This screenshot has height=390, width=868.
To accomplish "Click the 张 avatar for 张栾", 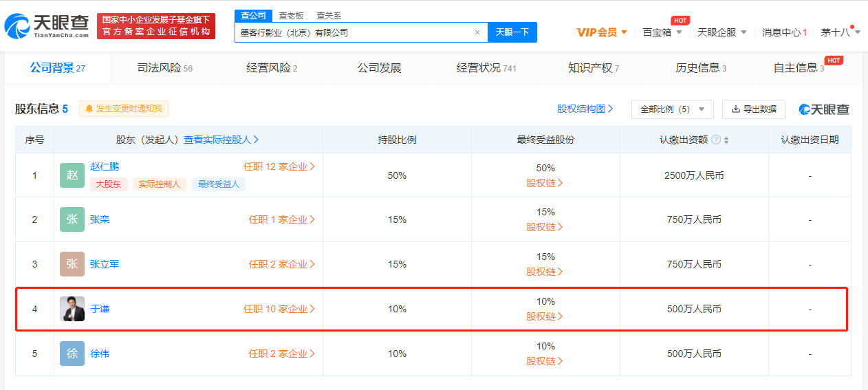I will point(72,219).
